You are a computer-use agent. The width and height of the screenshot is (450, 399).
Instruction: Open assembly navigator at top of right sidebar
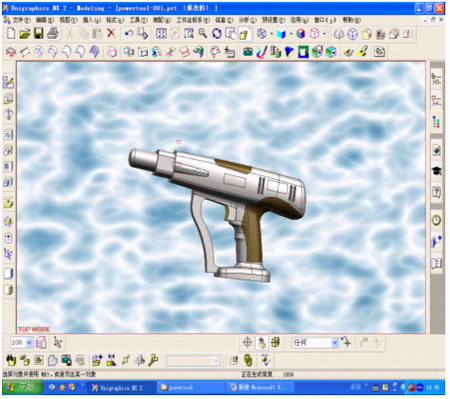(436, 79)
